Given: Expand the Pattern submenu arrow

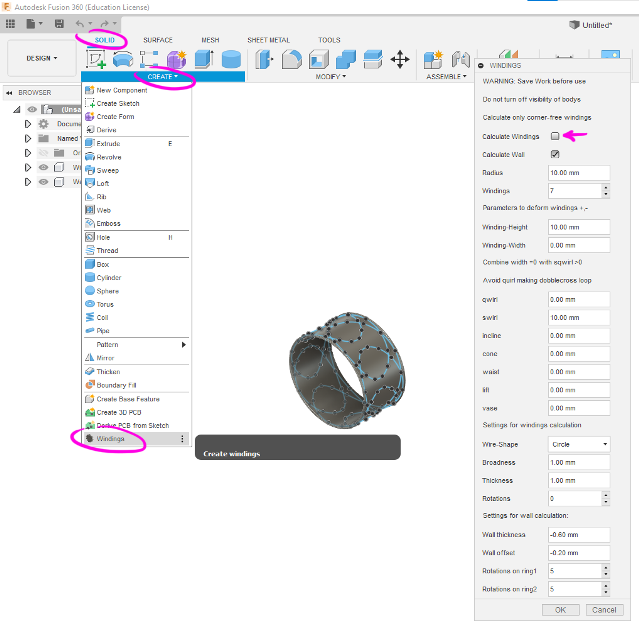Looking at the screenshot, I should point(184,345).
